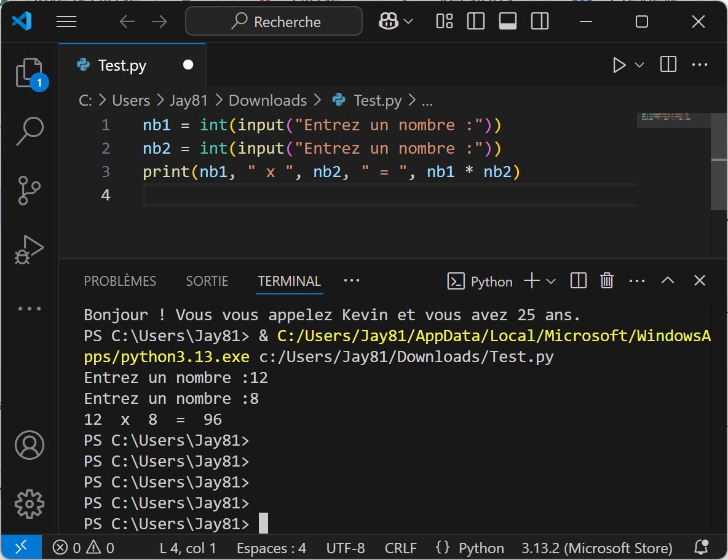Split the editor to the right

pyautogui.click(x=668, y=65)
